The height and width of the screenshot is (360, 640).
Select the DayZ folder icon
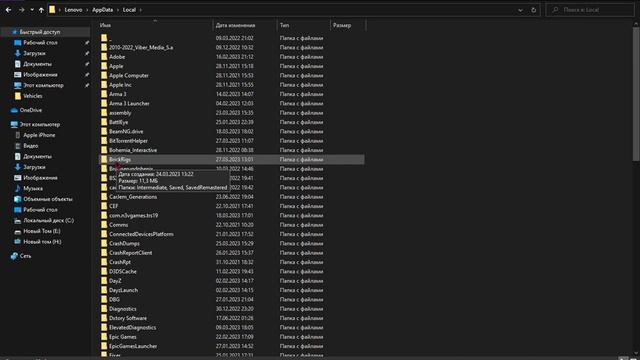[x=104, y=281]
